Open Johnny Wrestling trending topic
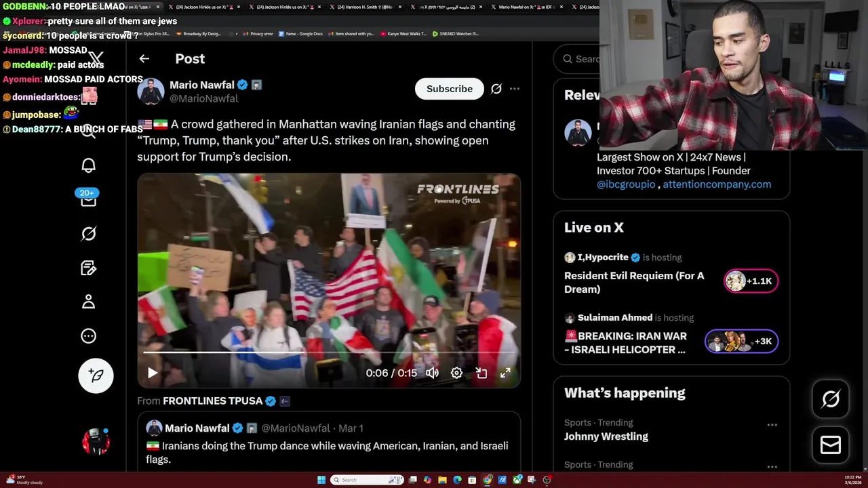This screenshot has width=868, height=488. 606,436
